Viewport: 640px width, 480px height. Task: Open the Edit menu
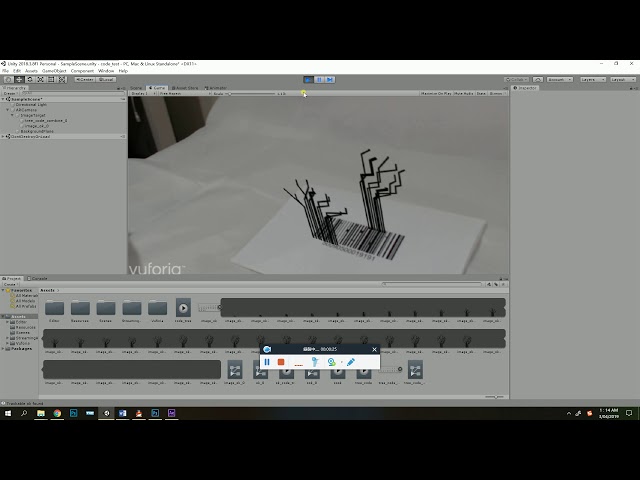pos(17,71)
